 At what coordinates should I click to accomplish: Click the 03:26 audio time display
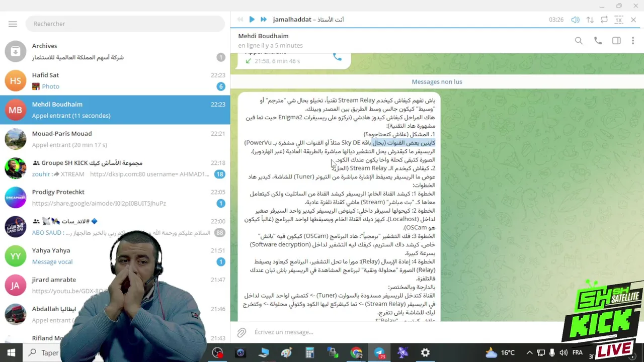coord(556,20)
